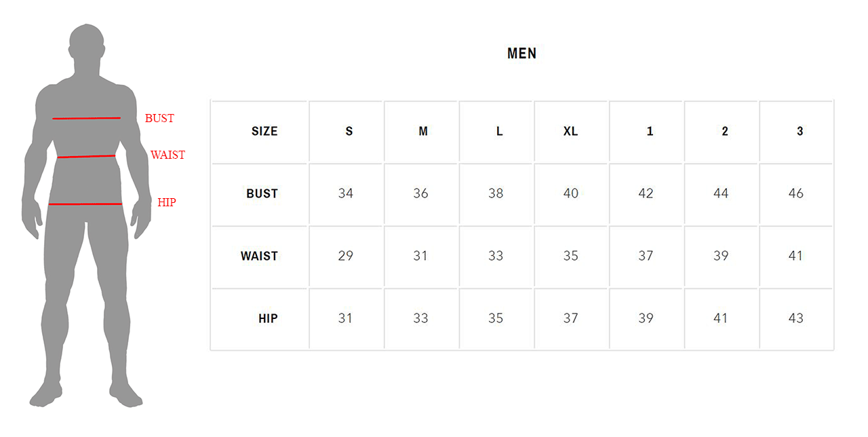Click the red bust measurement line on the figure
Viewport: 868px width, 437px height.
[86, 118]
